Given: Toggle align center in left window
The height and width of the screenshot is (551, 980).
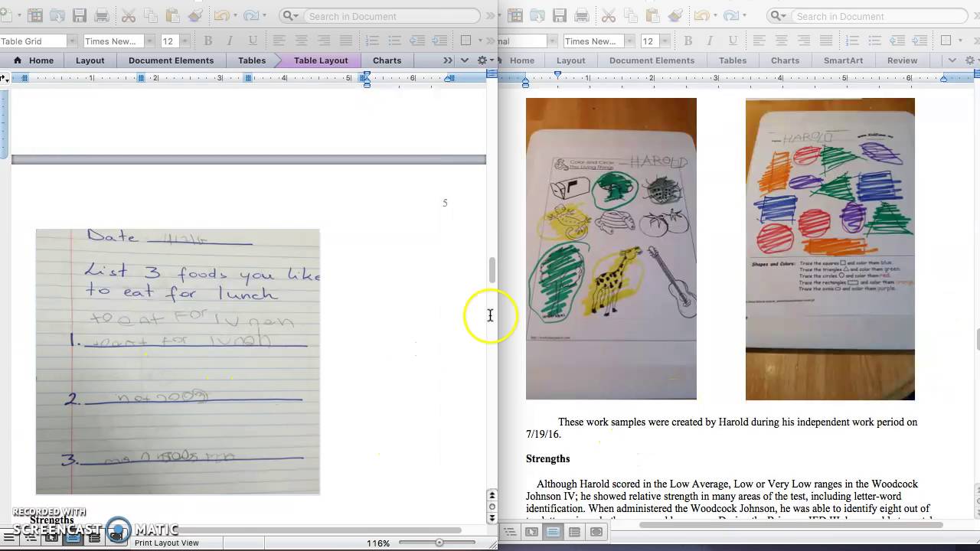Looking at the screenshot, I should pyautogui.click(x=302, y=41).
